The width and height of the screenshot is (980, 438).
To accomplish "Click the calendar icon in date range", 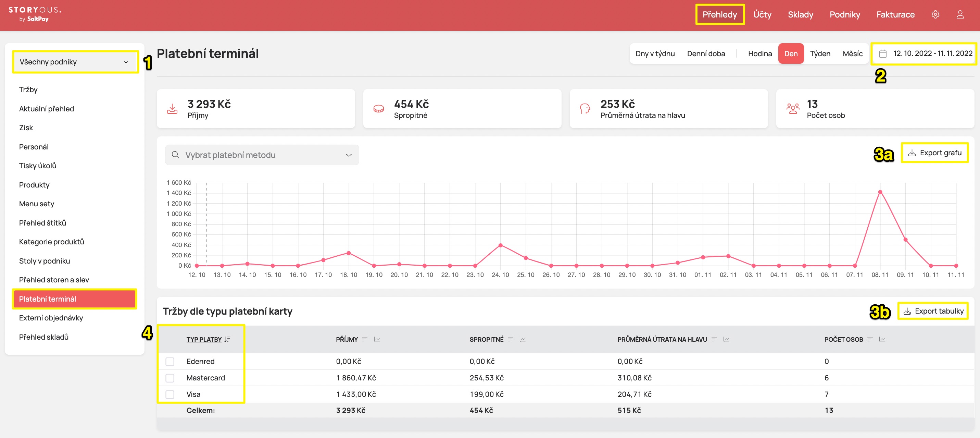I will click(x=883, y=54).
